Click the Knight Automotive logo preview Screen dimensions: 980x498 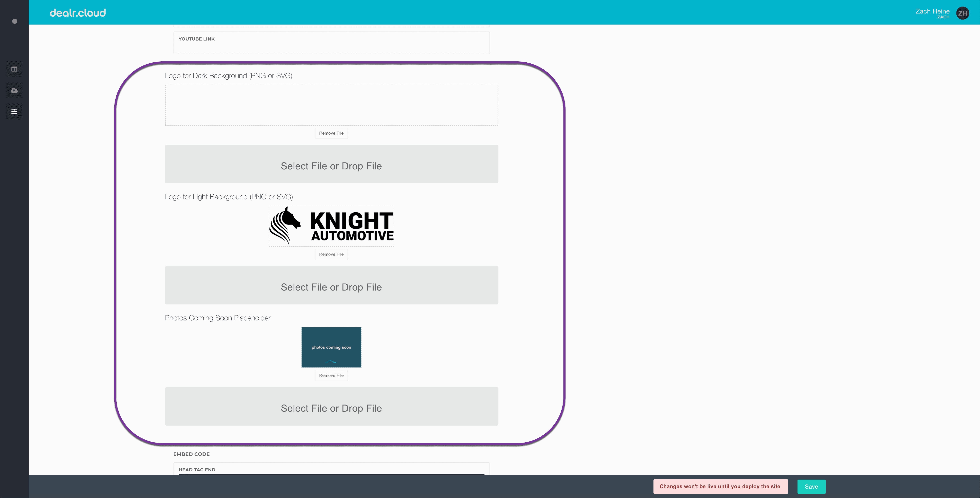point(331,226)
